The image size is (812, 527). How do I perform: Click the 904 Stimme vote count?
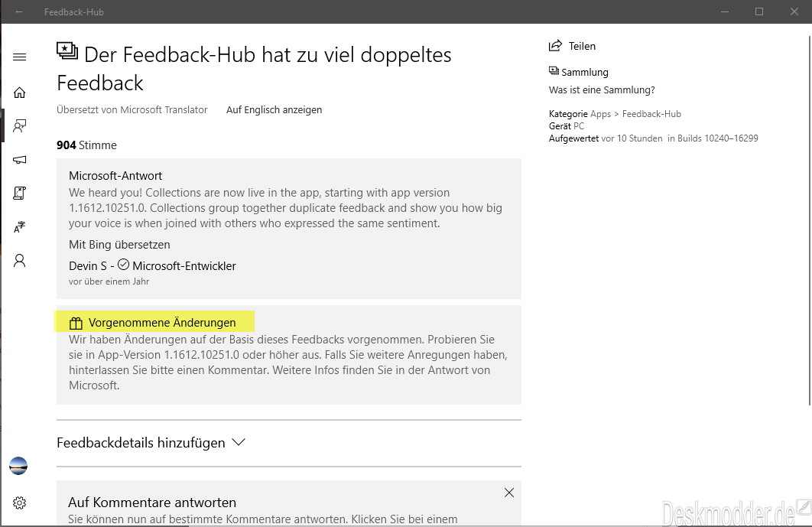pyautogui.click(x=86, y=145)
